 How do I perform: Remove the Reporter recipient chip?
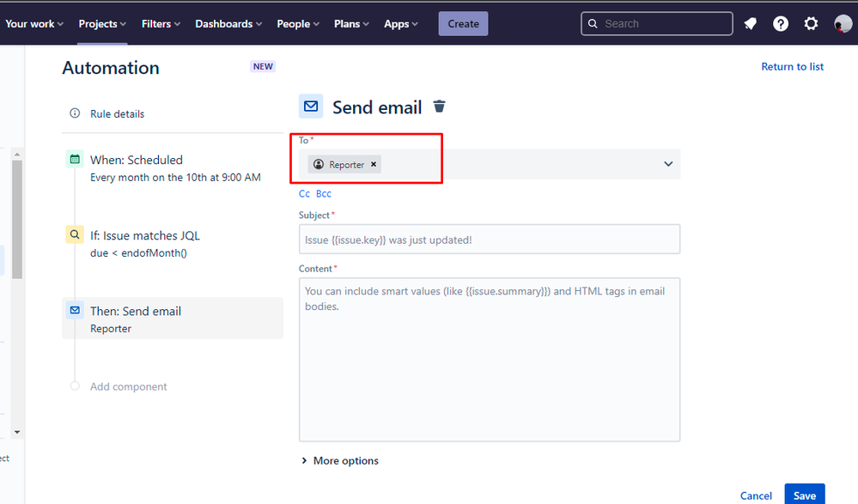click(374, 164)
